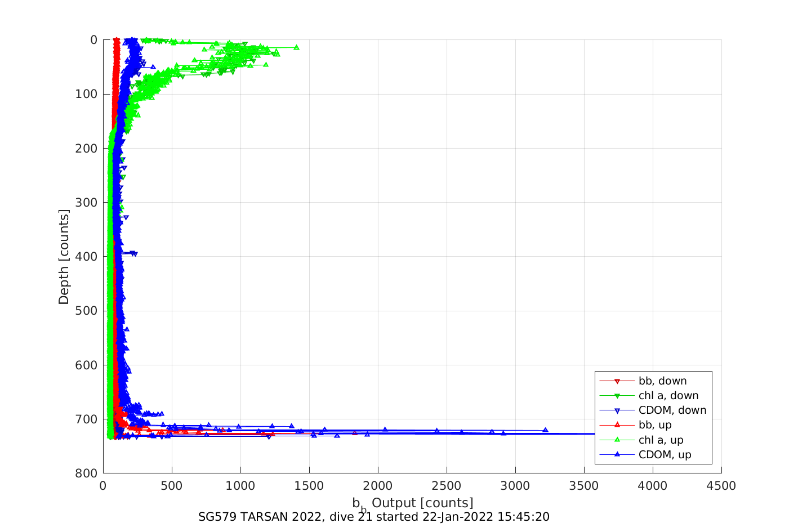The width and height of the screenshot is (798, 532).
Task: Click the SG579 TARSAN 2022 dive title text
Action: [x=374, y=517]
